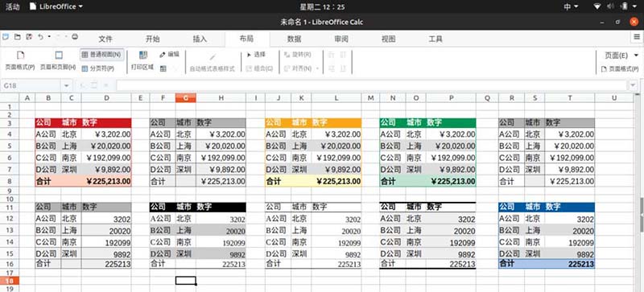Click the new document icon in quick toolbar

[6, 36]
